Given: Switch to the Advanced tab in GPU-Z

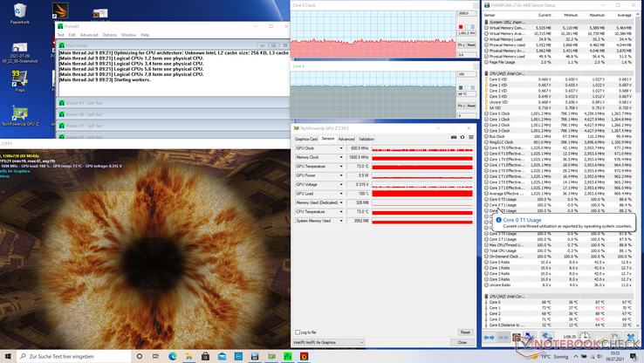Looking at the screenshot, I should 346,139.
